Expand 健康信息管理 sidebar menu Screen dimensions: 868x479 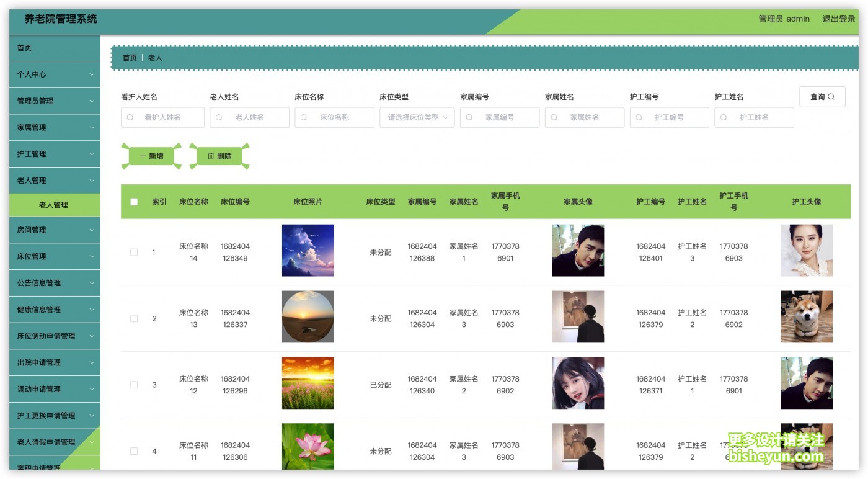tap(55, 310)
